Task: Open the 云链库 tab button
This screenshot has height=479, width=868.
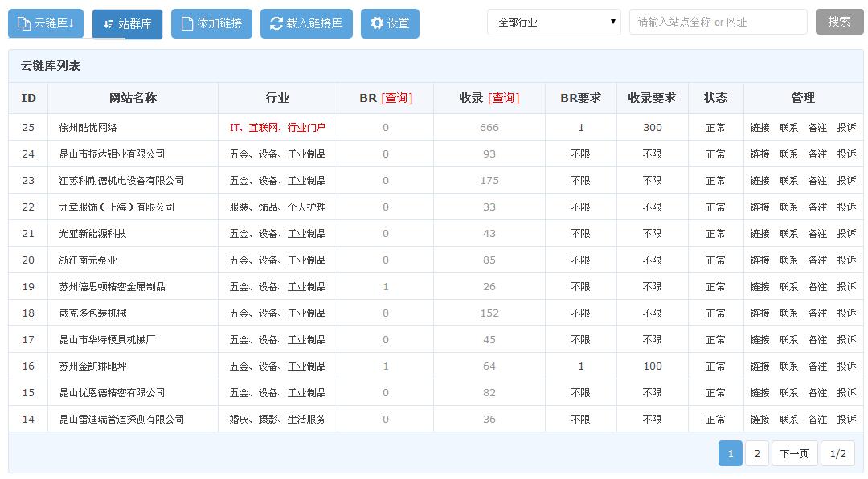Action: 46,23
